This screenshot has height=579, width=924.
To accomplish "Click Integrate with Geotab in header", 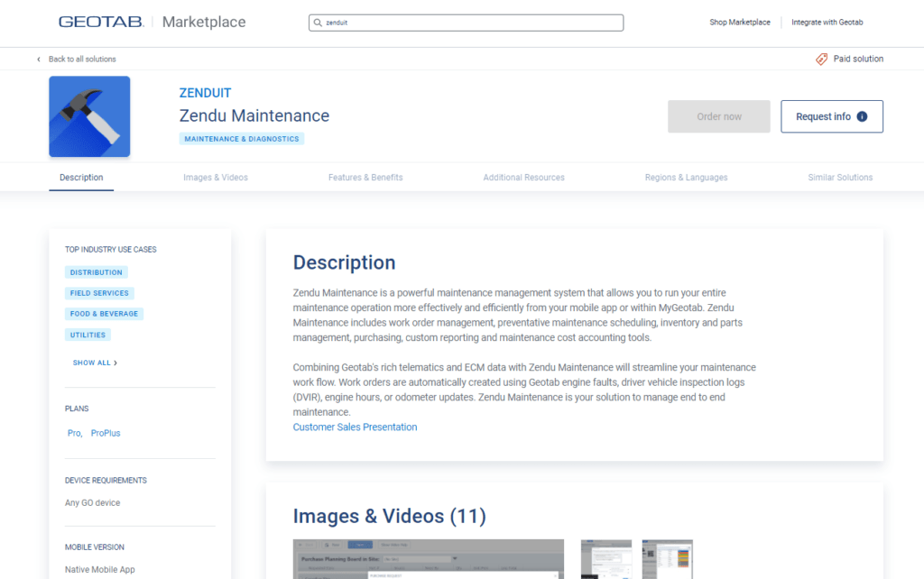I will point(827,23).
